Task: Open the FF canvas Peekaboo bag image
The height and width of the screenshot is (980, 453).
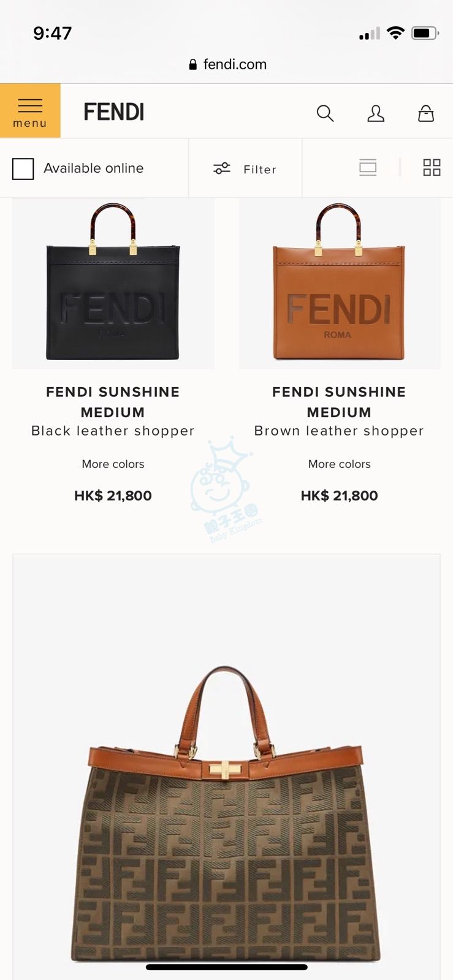Action: tap(227, 767)
